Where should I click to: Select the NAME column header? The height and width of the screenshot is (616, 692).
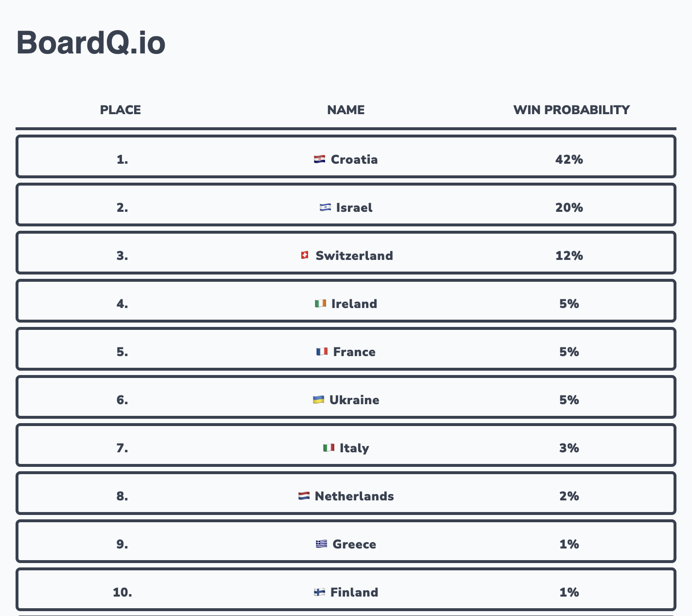click(x=346, y=110)
